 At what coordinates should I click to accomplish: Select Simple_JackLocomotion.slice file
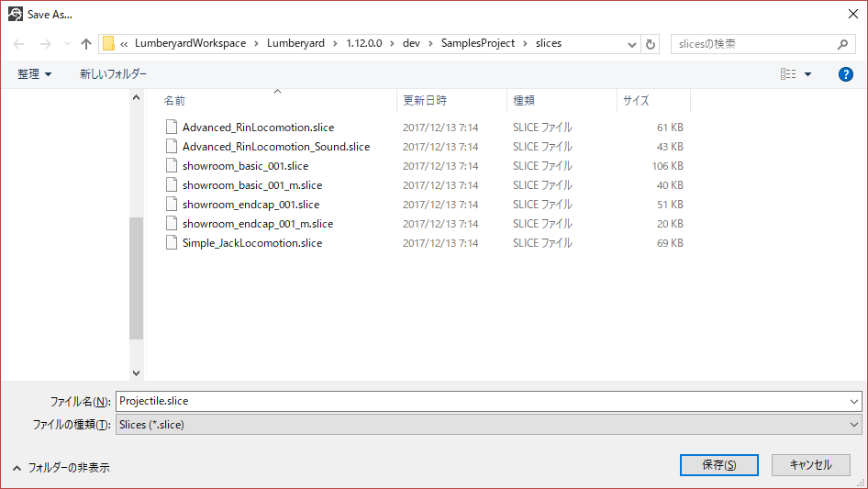point(252,243)
